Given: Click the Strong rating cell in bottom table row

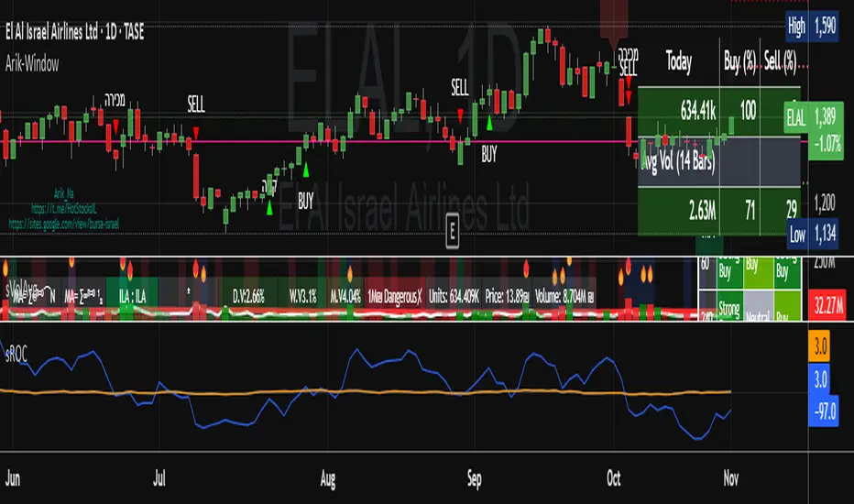Looking at the screenshot, I should [729, 306].
